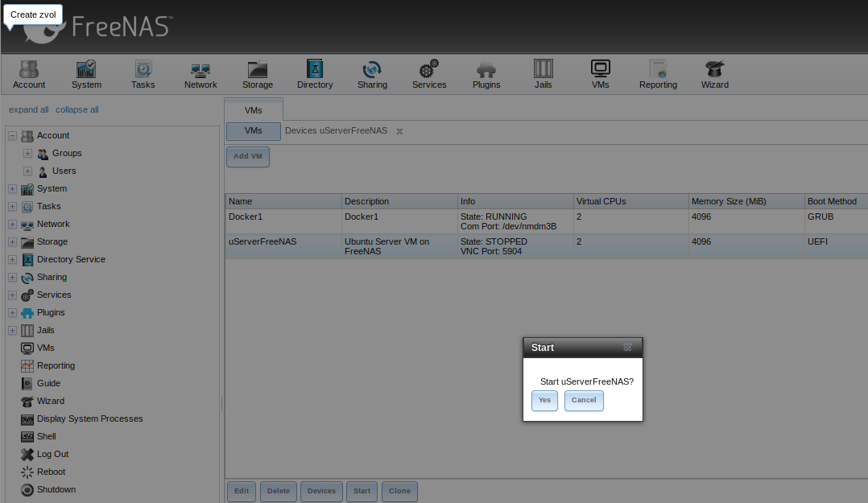Click the Guide book icon in sidebar
Screen dimensions: 868x503
tap(27, 383)
